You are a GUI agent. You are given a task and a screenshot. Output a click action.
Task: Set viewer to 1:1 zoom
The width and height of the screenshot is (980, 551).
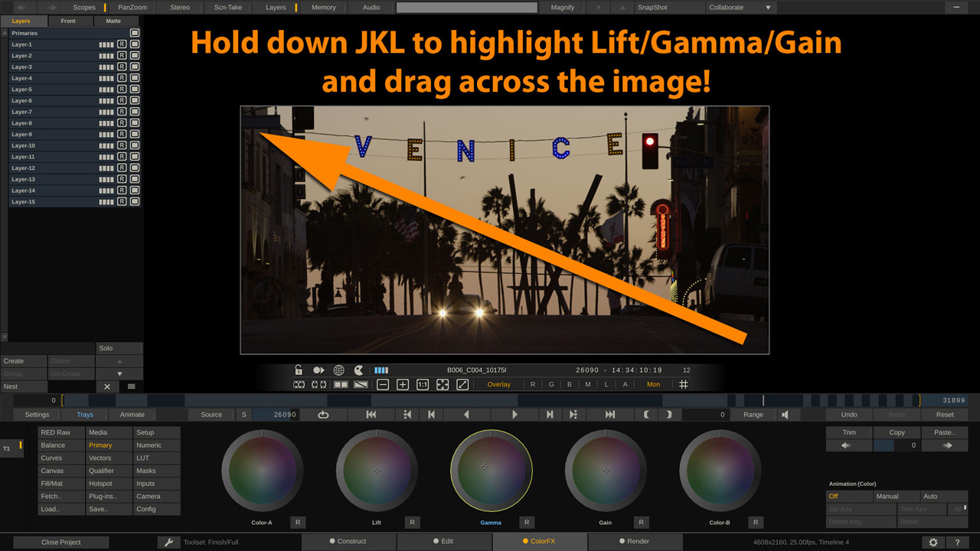[423, 384]
